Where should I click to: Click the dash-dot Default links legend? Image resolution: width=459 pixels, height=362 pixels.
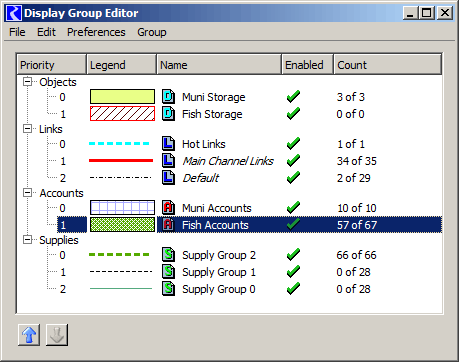(121, 178)
